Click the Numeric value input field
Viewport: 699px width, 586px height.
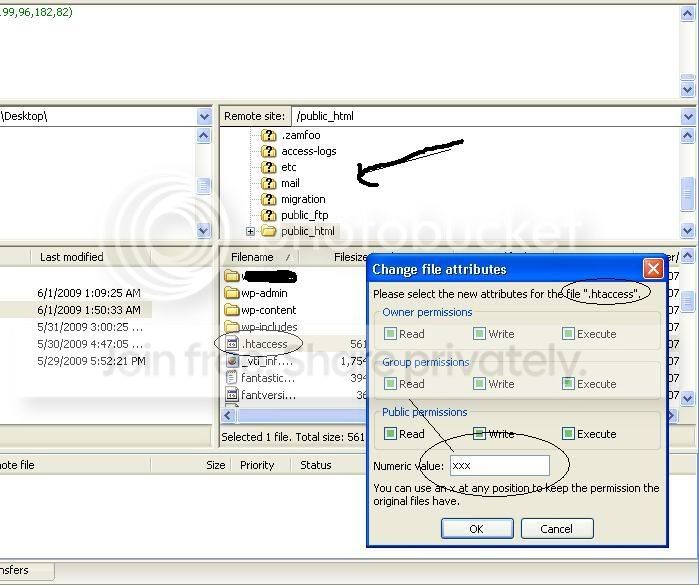(x=500, y=466)
